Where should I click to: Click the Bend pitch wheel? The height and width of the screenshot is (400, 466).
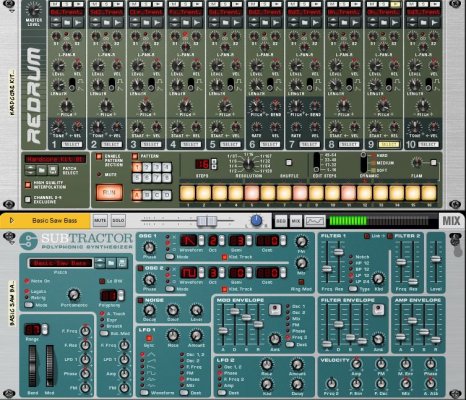click(x=33, y=366)
